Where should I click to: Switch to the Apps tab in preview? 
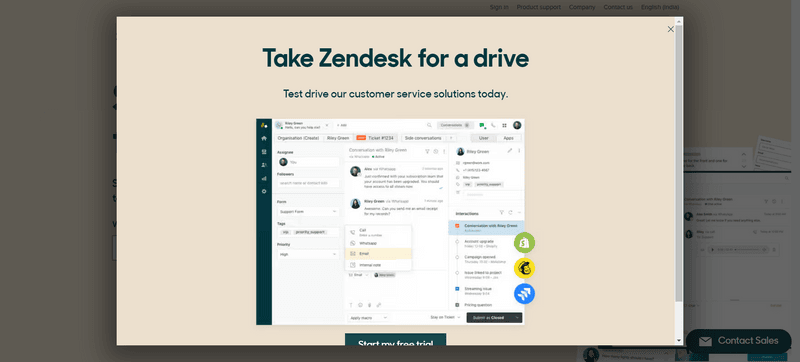[x=508, y=138]
